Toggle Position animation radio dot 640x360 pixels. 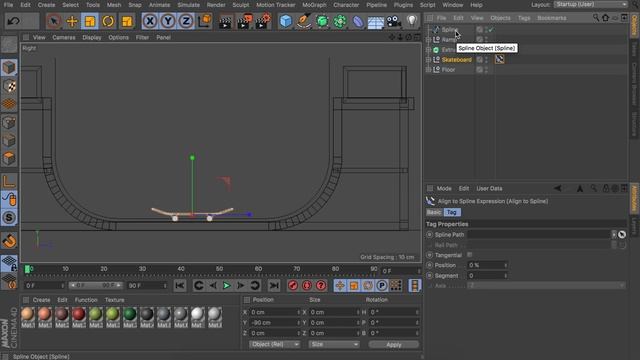[x=429, y=265]
